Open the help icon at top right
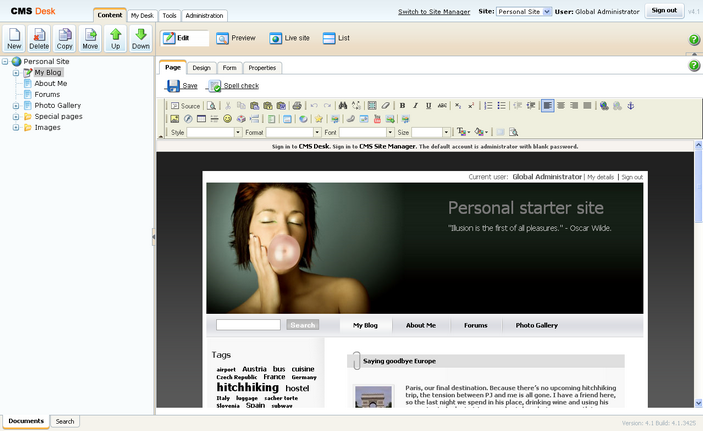The width and height of the screenshot is (703, 431). point(694,40)
